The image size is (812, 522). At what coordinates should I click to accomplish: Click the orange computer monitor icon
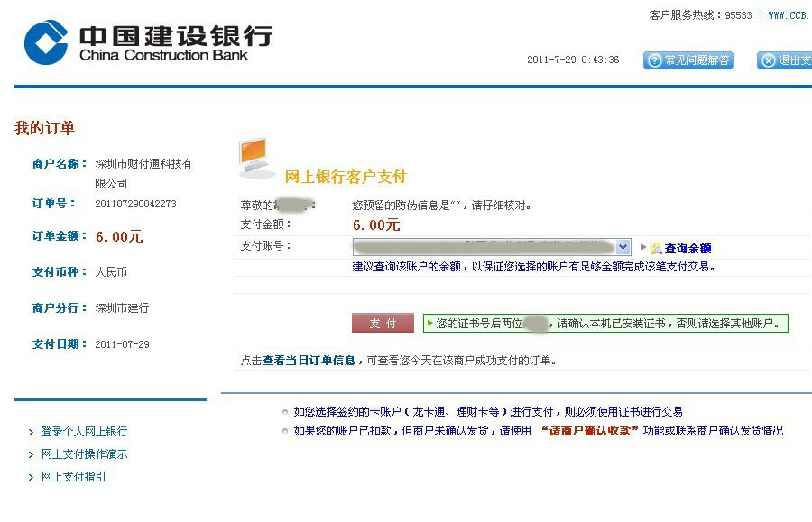pyautogui.click(x=256, y=157)
